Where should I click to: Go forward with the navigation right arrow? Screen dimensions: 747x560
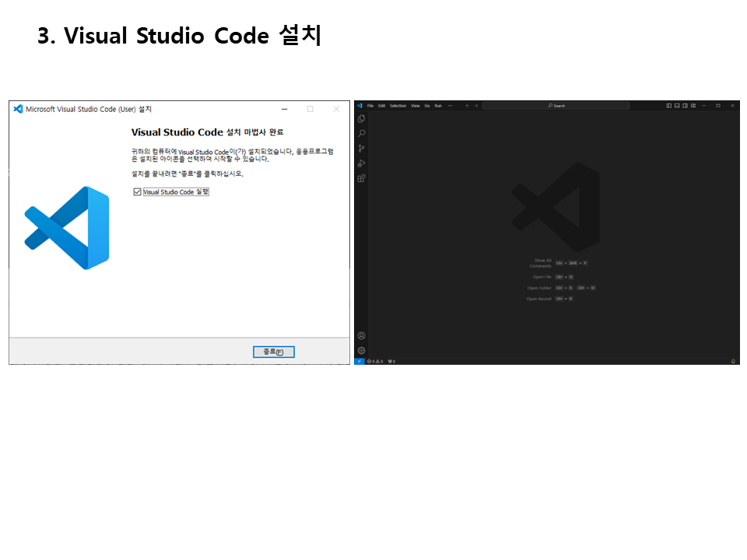pos(475,106)
